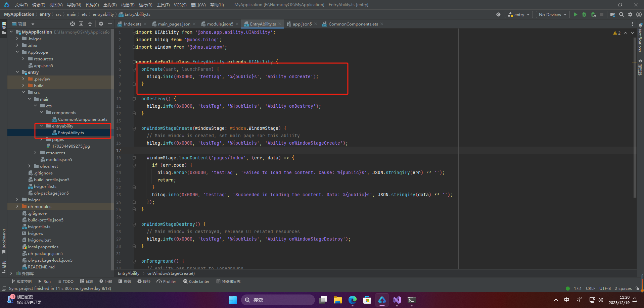The image size is (644, 308).
Task: Close the main_pages.json tab
Action: click(194, 24)
